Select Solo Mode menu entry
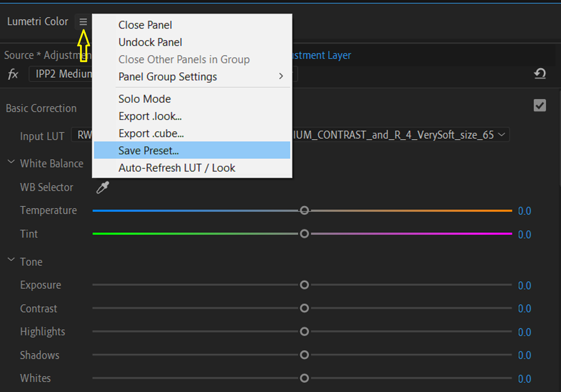This screenshot has height=392, width=561. pos(192,99)
